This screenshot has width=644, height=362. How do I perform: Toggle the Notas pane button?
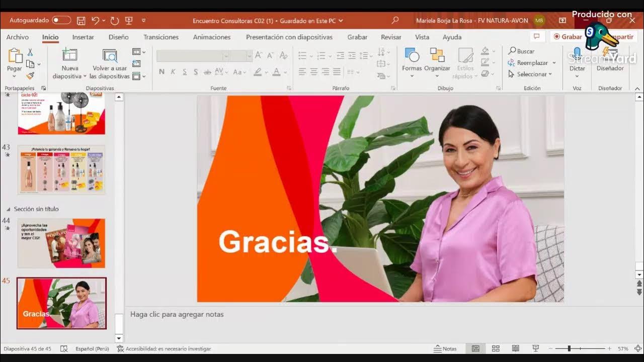445,348
